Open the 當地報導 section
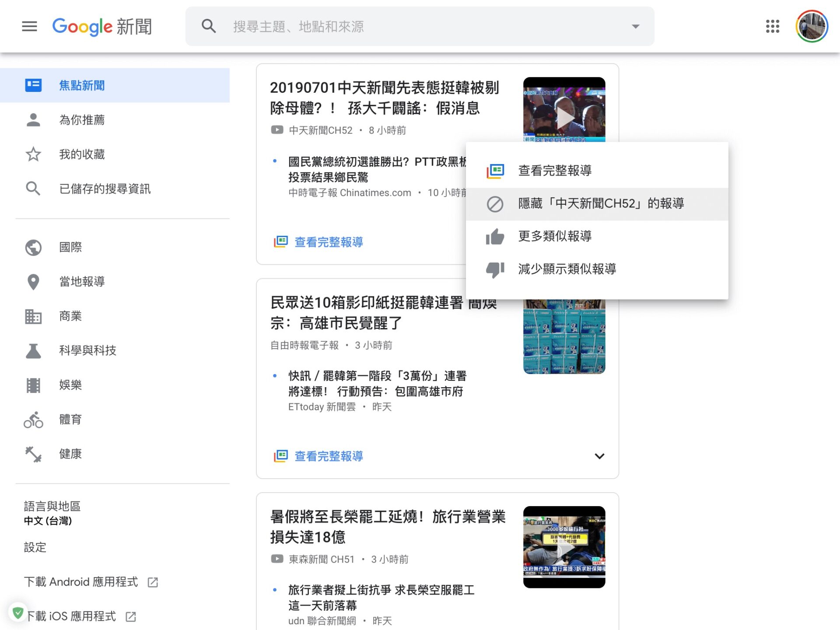Screen dimensions: 840x630 click(115, 282)
